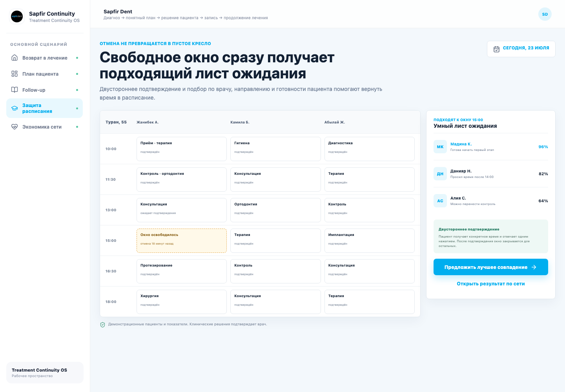Image resolution: width=565 pixels, height=392 pixels.
Task: Click the book icon beside Follow-up
Action: coord(15,90)
